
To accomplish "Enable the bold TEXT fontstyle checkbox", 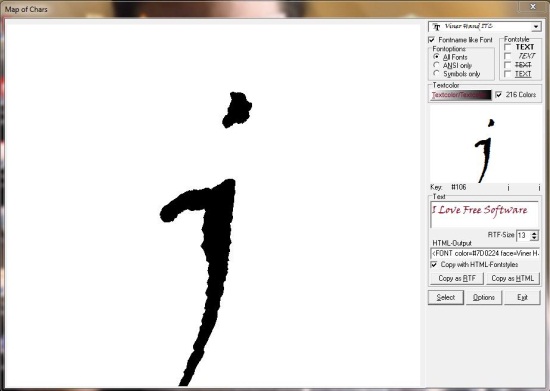I will 507,47.
